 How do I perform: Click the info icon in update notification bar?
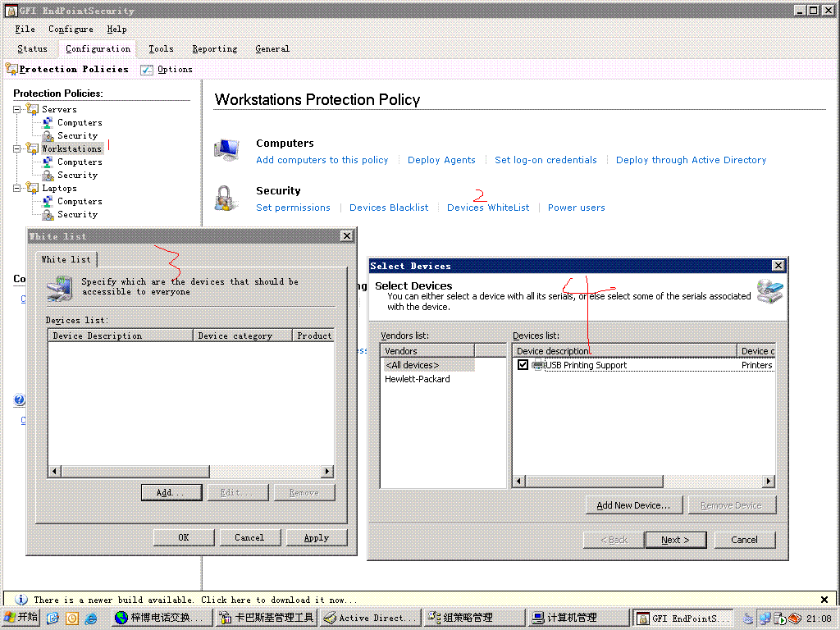coord(21,600)
